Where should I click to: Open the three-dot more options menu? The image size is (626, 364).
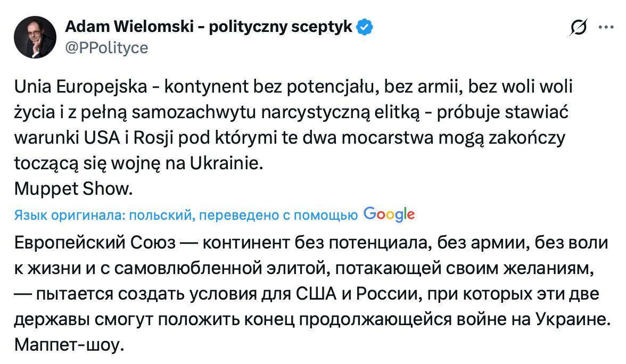(x=606, y=28)
